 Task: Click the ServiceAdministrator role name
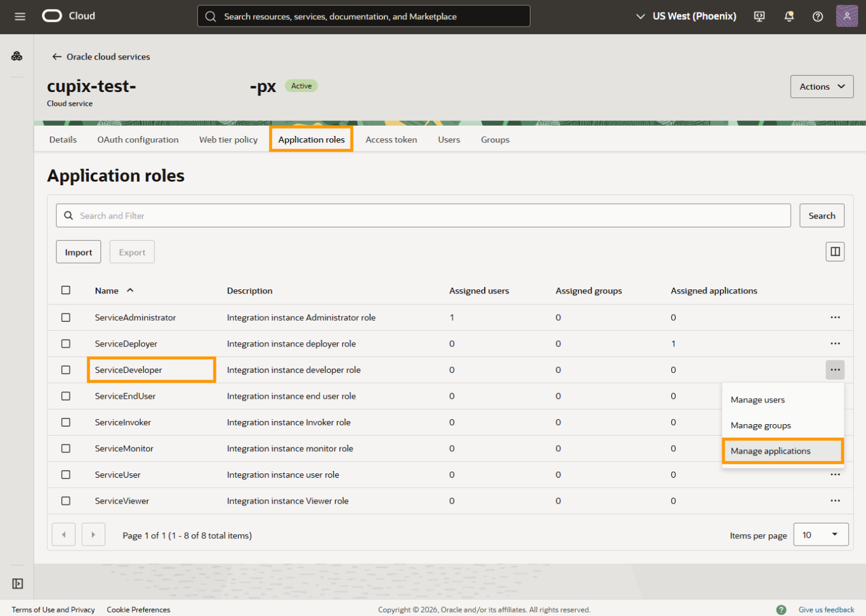pos(135,317)
